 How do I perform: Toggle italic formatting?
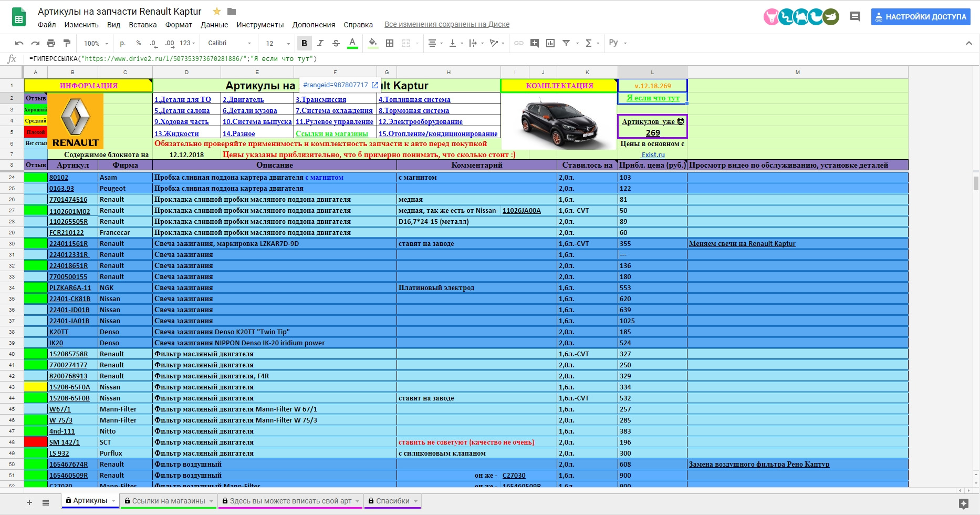coord(320,43)
